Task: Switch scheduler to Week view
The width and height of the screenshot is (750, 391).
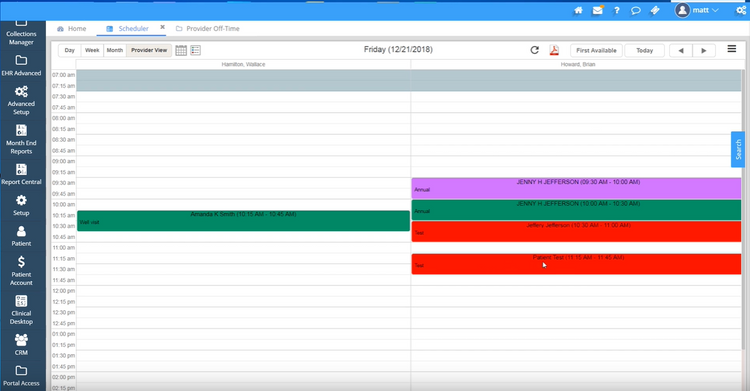Action: [92, 50]
